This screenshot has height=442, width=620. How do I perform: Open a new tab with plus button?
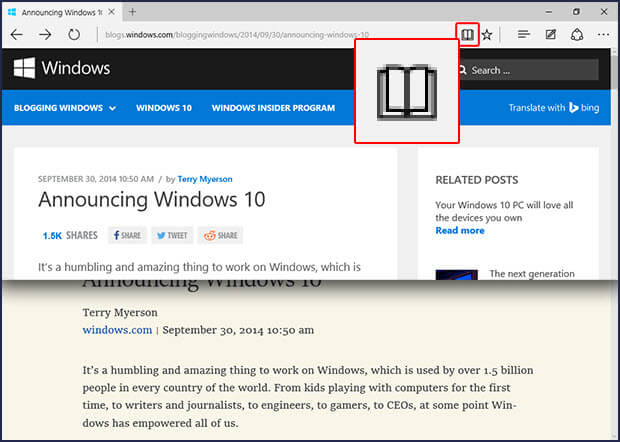click(x=132, y=12)
